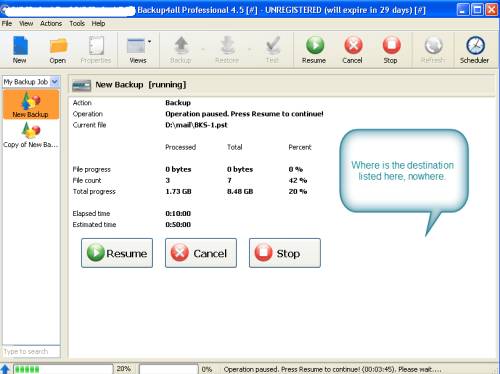Click the grayed Properties toolbar icon
The width and height of the screenshot is (500, 374).
tap(96, 46)
